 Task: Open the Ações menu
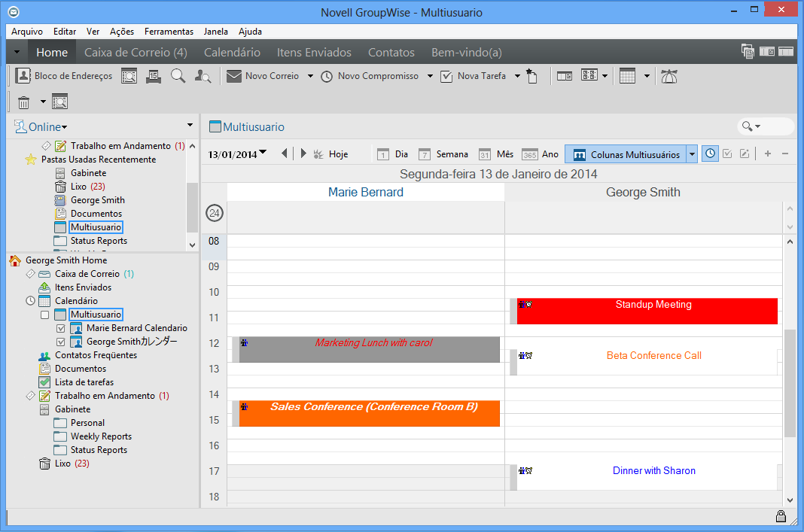(122, 32)
